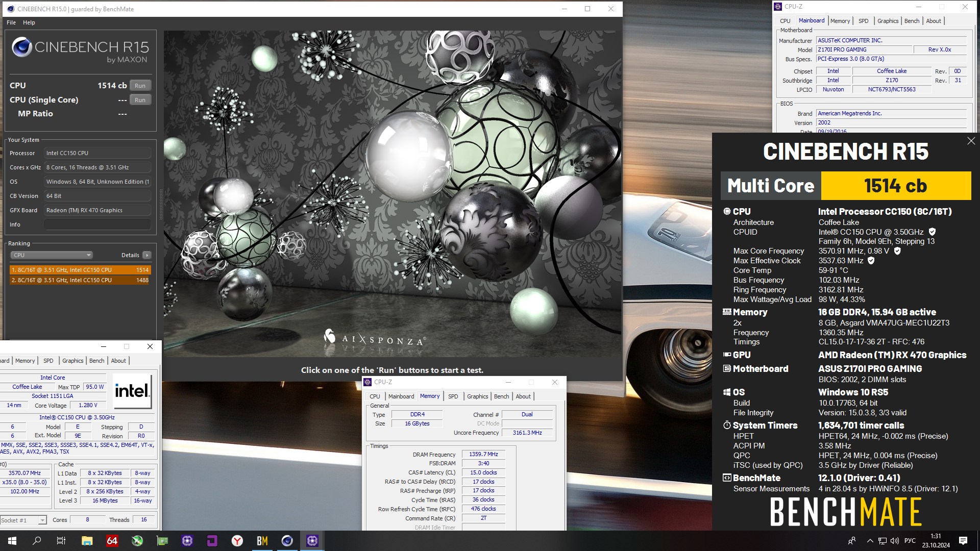Run the CPU Single Core test
Screen dimensions: 980x551
click(140, 100)
